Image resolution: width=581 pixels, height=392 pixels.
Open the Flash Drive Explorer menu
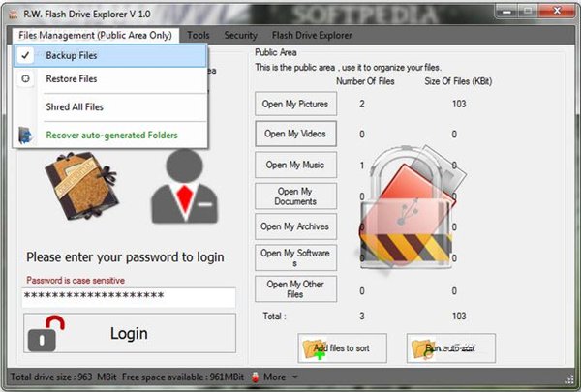click(x=312, y=35)
